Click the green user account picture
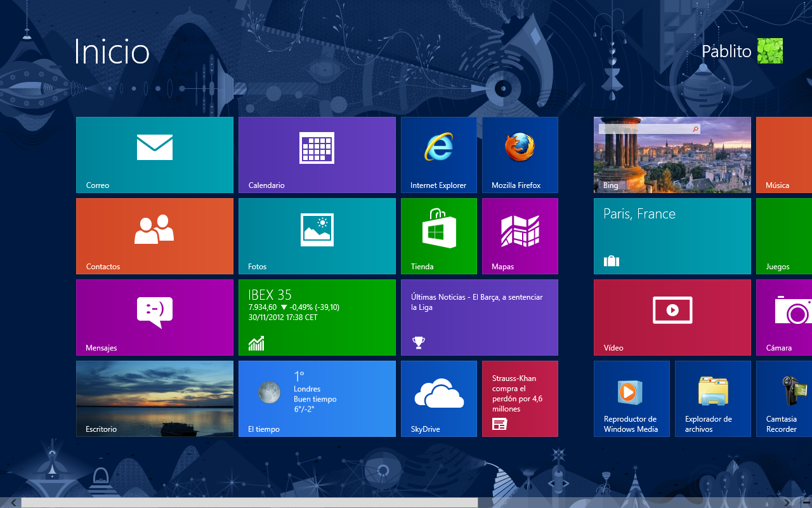The height and width of the screenshot is (508, 812). pos(770,51)
